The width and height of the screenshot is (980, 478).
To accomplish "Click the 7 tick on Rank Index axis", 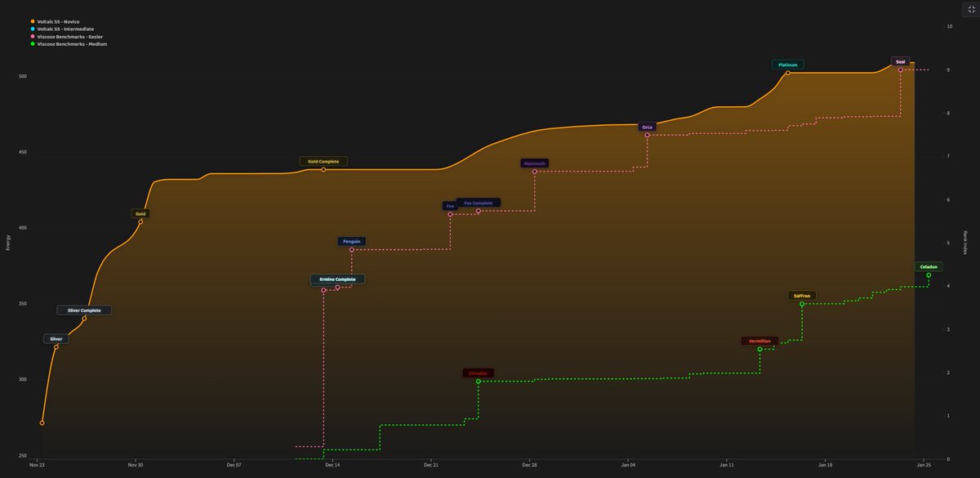I will click(947, 157).
